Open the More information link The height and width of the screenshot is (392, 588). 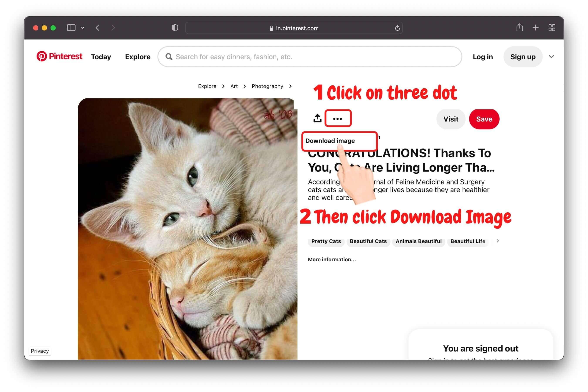(332, 260)
